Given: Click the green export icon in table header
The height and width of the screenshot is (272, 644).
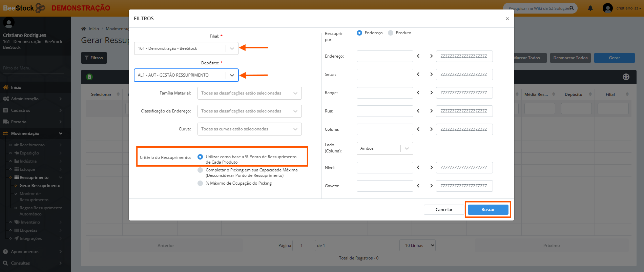Looking at the screenshot, I should click(89, 77).
